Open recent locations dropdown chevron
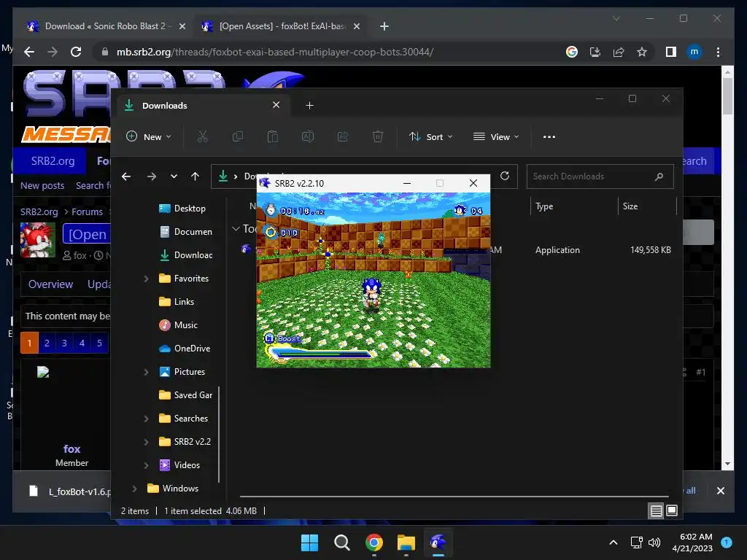Screen dimensions: 747x560 (x=174, y=176)
